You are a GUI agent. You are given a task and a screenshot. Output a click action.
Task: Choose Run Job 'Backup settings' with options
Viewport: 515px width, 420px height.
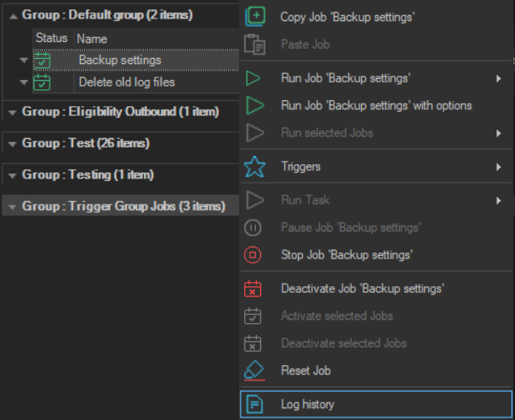click(375, 105)
